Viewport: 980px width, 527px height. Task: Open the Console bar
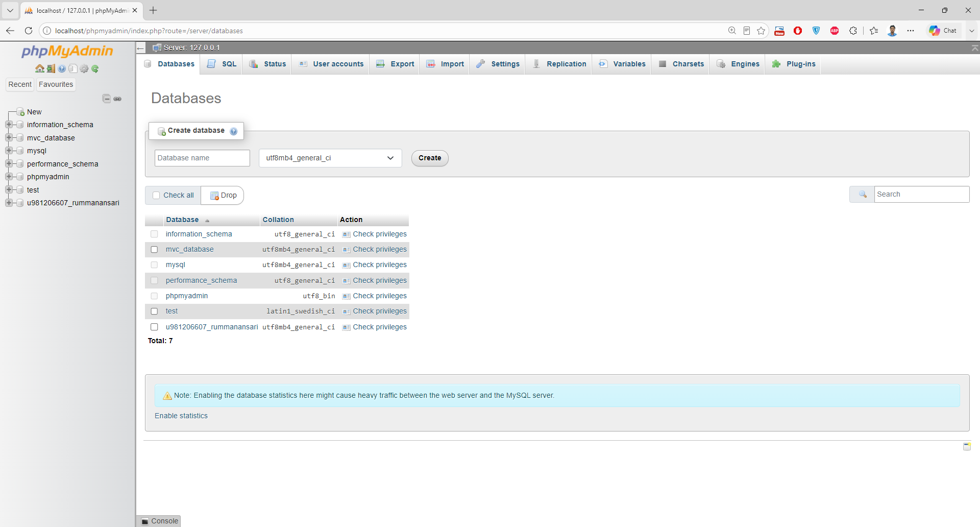click(160, 521)
